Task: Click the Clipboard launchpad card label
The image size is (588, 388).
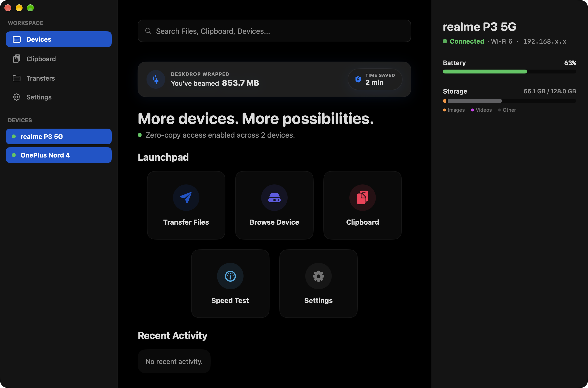Action: [x=362, y=222]
